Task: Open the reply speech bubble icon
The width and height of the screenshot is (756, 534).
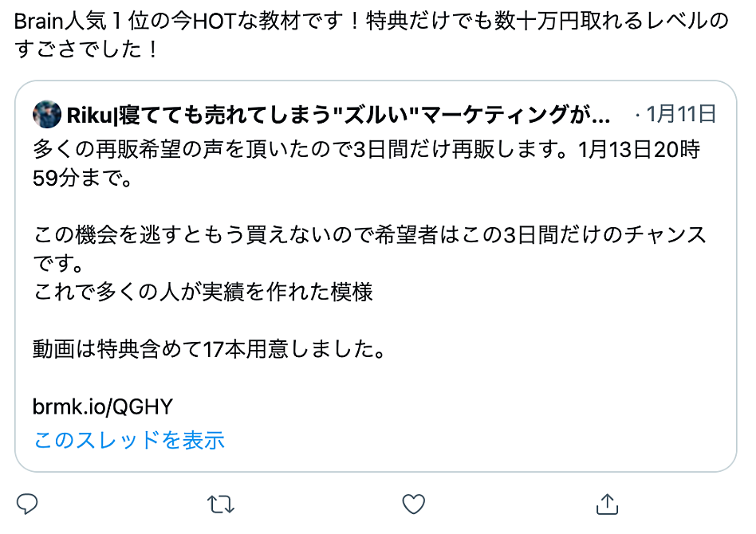Action: coord(27,505)
